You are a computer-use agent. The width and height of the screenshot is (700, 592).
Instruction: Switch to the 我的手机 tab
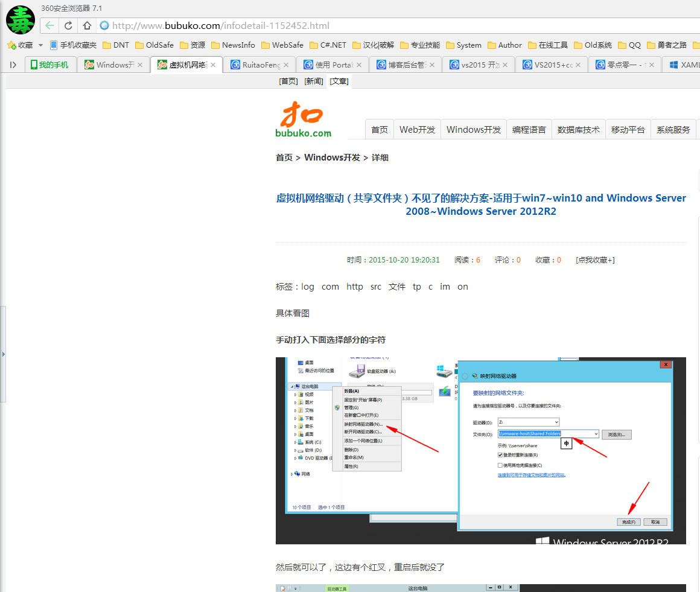point(50,65)
